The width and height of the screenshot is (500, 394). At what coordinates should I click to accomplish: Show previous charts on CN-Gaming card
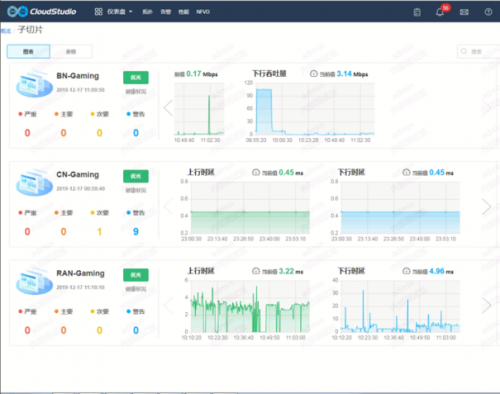[168, 207]
